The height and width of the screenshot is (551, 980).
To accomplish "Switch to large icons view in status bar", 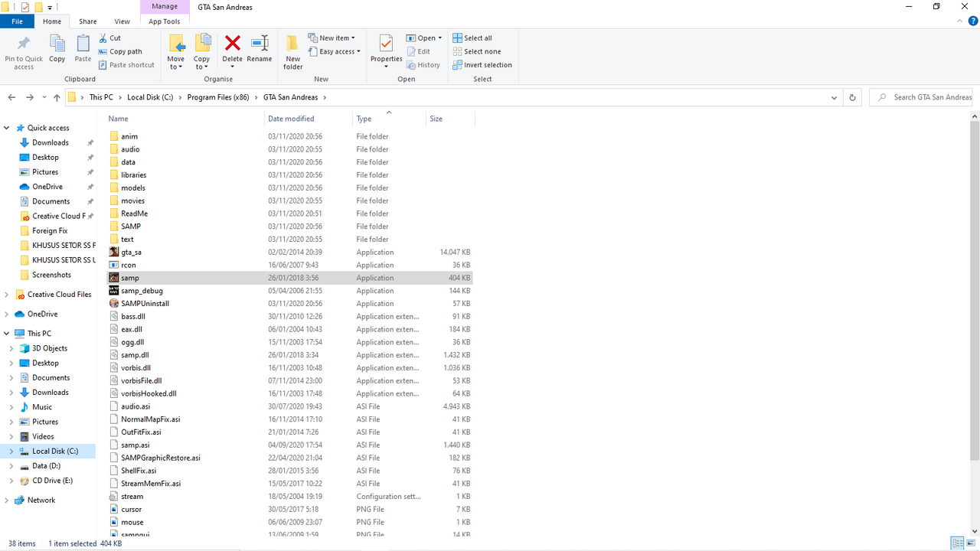I will click(972, 543).
